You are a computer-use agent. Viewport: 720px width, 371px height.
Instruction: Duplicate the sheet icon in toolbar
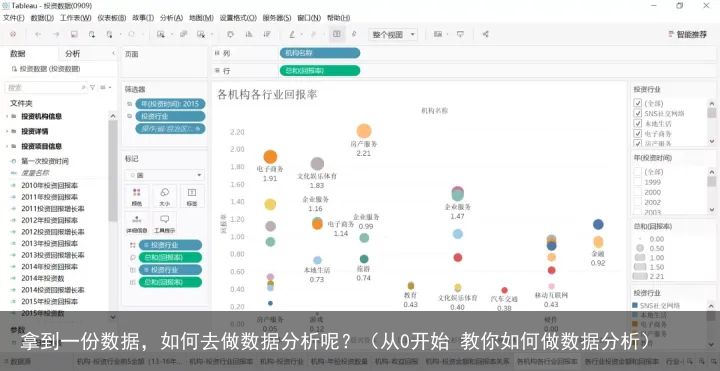pyautogui.click(x=183, y=34)
